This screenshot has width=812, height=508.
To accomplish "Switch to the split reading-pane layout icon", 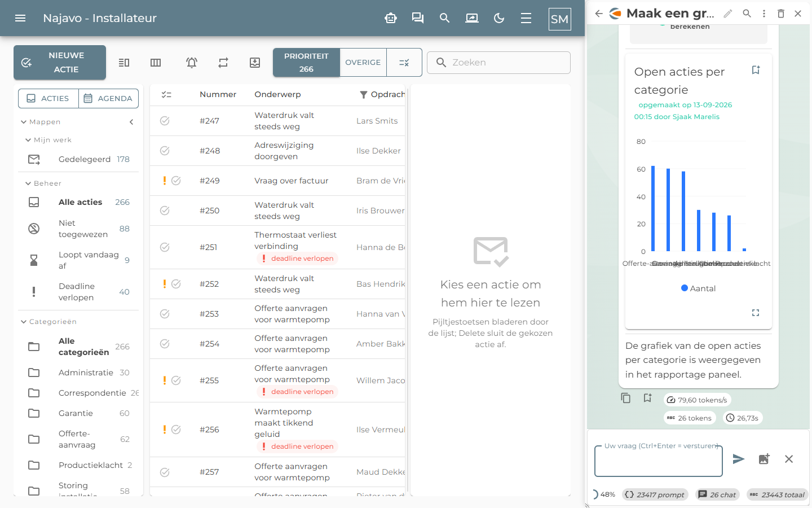I will coord(124,63).
